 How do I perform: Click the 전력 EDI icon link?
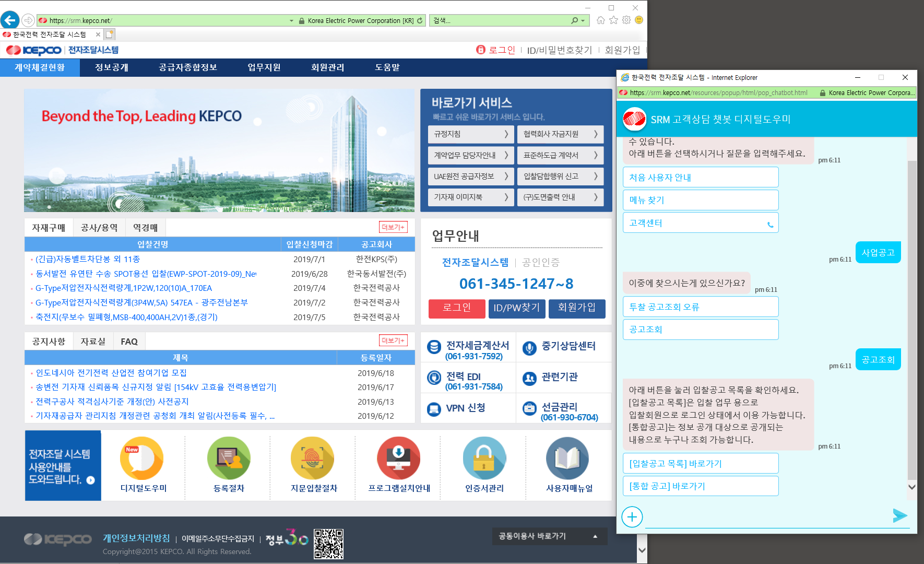(434, 378)
